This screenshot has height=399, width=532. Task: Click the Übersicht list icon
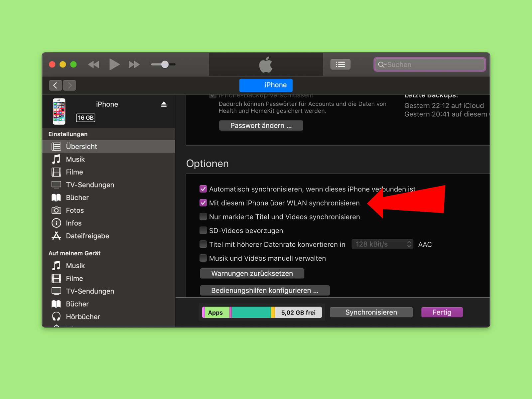tap(56, 146)
